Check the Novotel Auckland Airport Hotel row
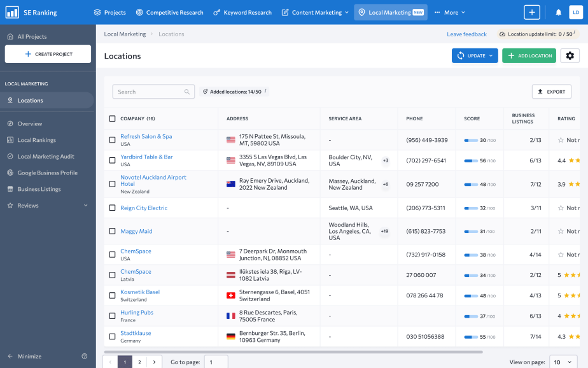The width and height of the screenshot is (588, 368). (x=112, y=184)
